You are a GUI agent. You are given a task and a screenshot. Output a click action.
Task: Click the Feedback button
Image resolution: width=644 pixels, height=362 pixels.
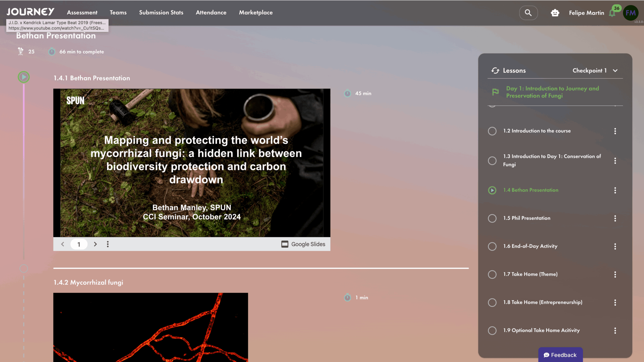[560, 355]
